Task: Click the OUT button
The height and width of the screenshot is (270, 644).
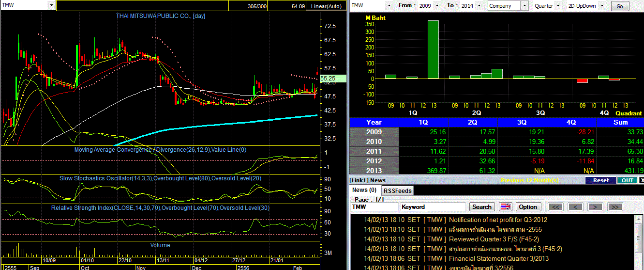Action: click(627, 180)
